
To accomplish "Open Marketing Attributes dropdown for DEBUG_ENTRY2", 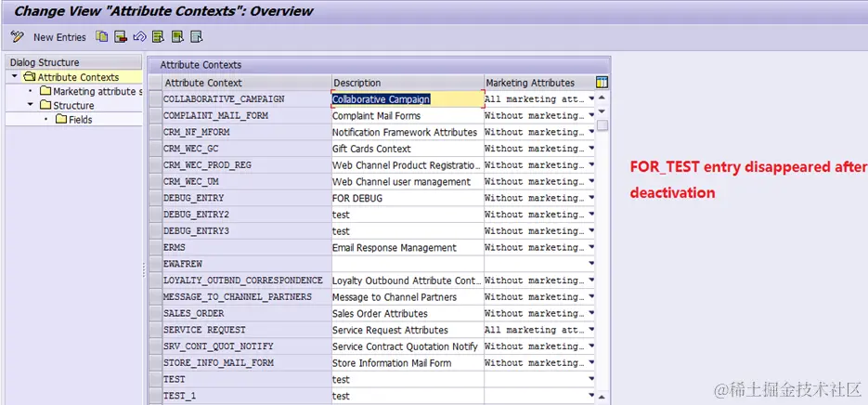I will (591, 215).
